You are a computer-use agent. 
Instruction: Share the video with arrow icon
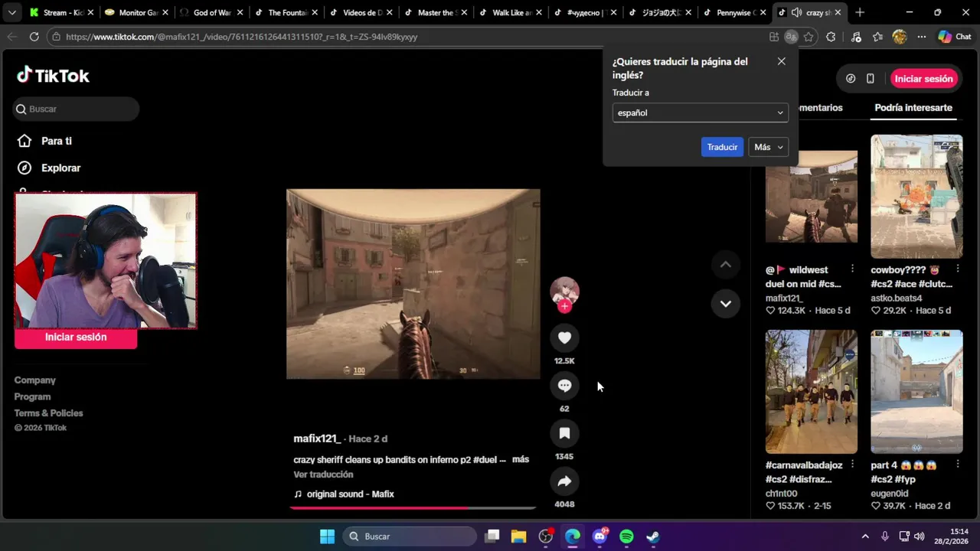564,481
